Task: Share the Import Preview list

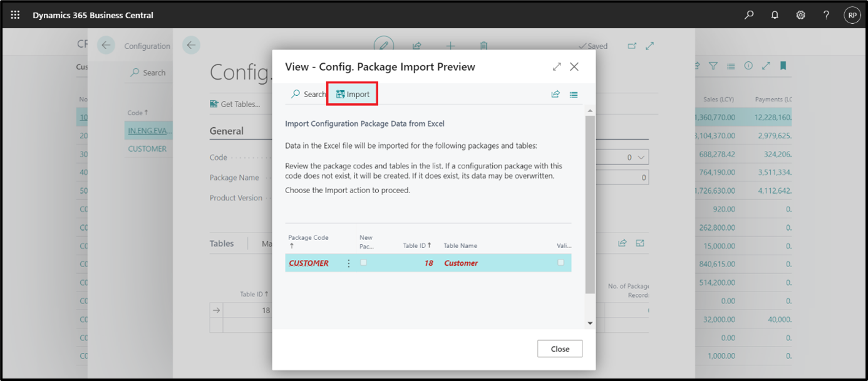Action: click(555, 94)
